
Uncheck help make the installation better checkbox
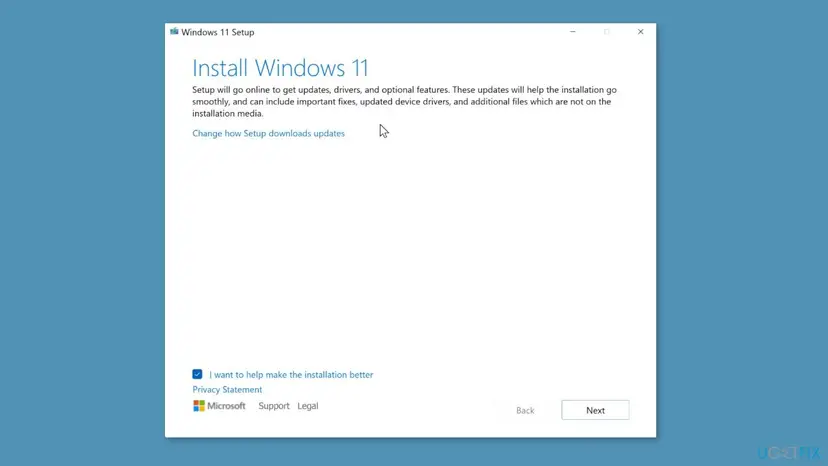tap(197, 374)
